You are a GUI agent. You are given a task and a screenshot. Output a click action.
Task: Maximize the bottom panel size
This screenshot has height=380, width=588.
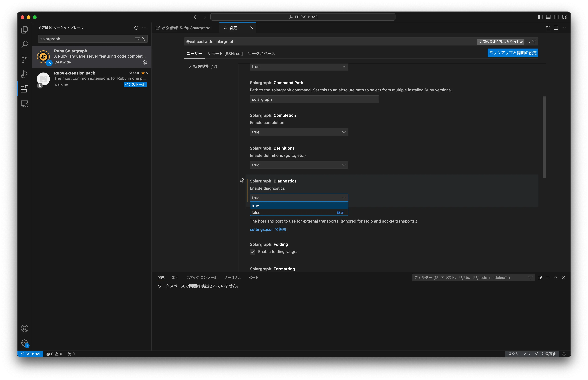point(556,277)
